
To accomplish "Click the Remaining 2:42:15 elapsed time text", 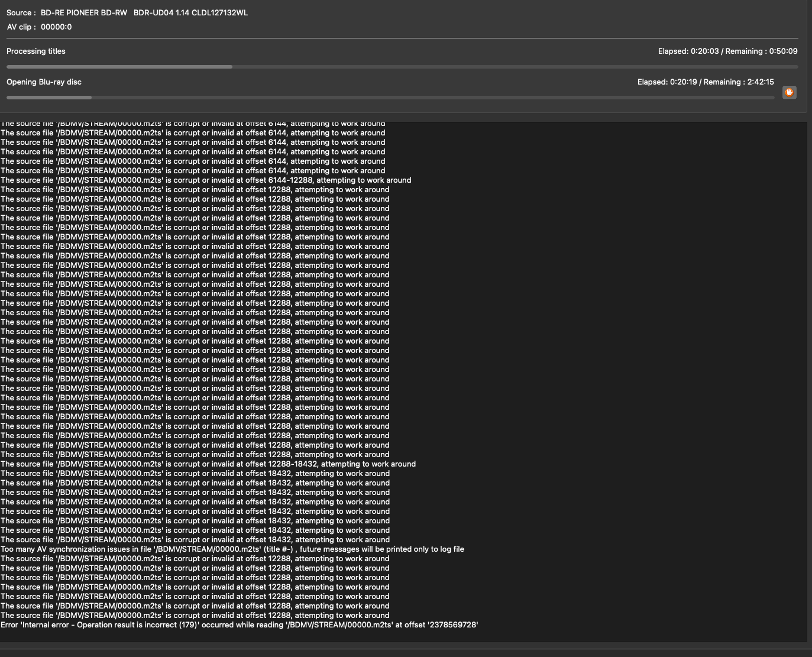I will [706, 82].
